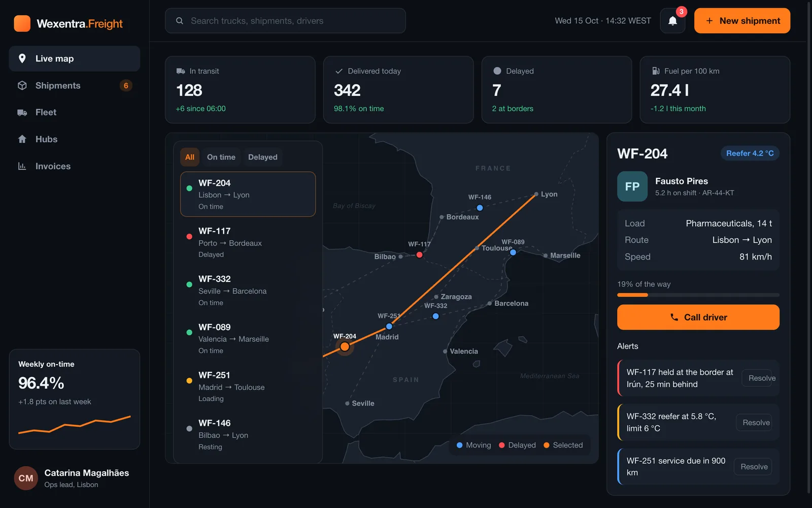Screen dimensions: 812x508
Task: Select the WF-146 marker near Bordeaux
Action: coord(480,208)
